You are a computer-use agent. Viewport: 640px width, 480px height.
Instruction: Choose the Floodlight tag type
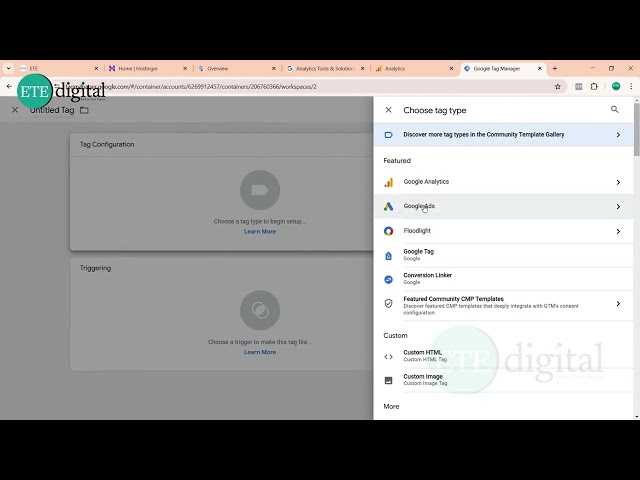pos(503,231)
